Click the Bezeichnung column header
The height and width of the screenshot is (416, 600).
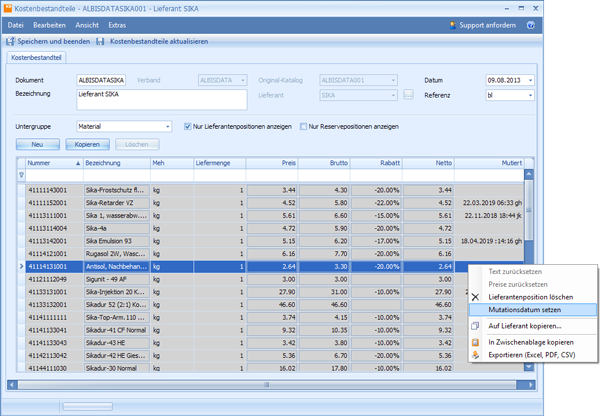[x=117, y=163]
